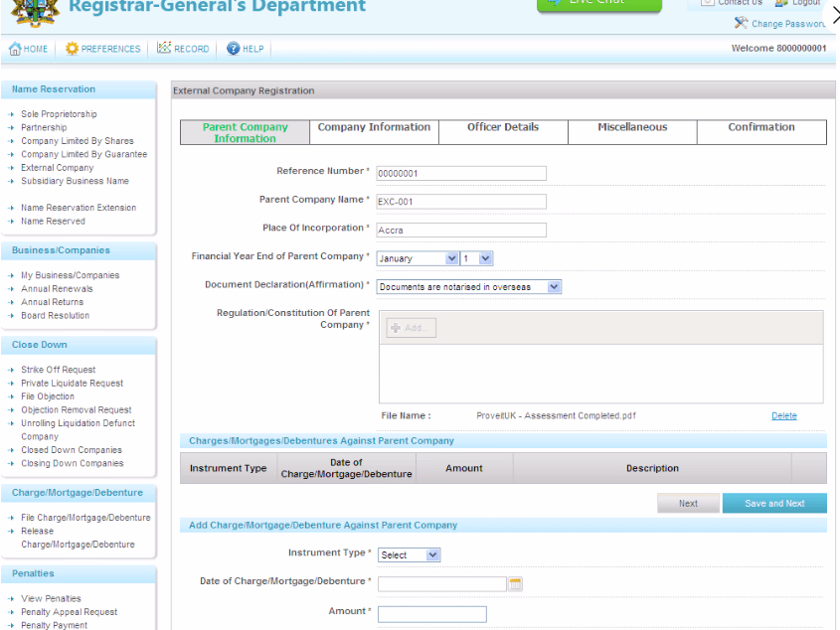Focus the Parent Company Name field
Image resolution: width=840 pixels, height=630 pixels.
point(461,202)
